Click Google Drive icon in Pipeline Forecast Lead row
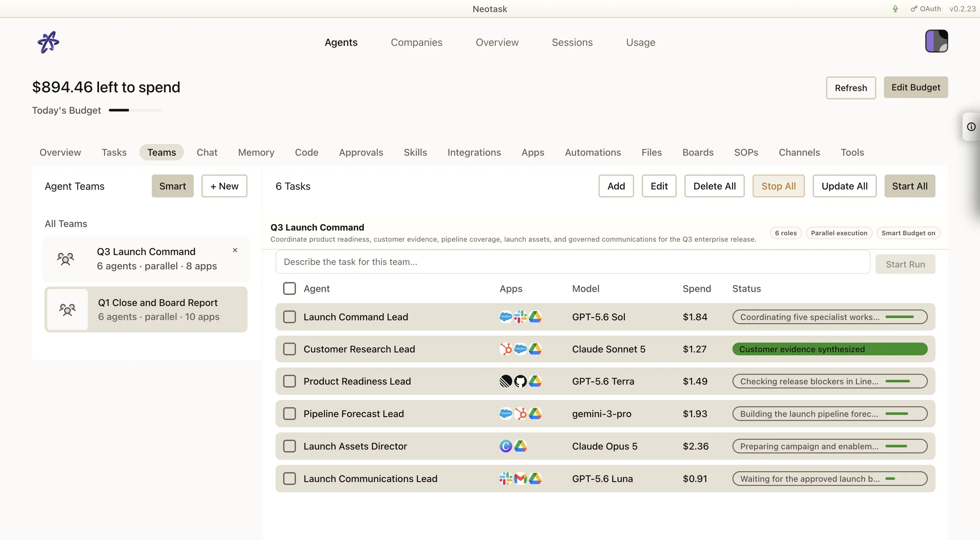 (x=535, y=413)
